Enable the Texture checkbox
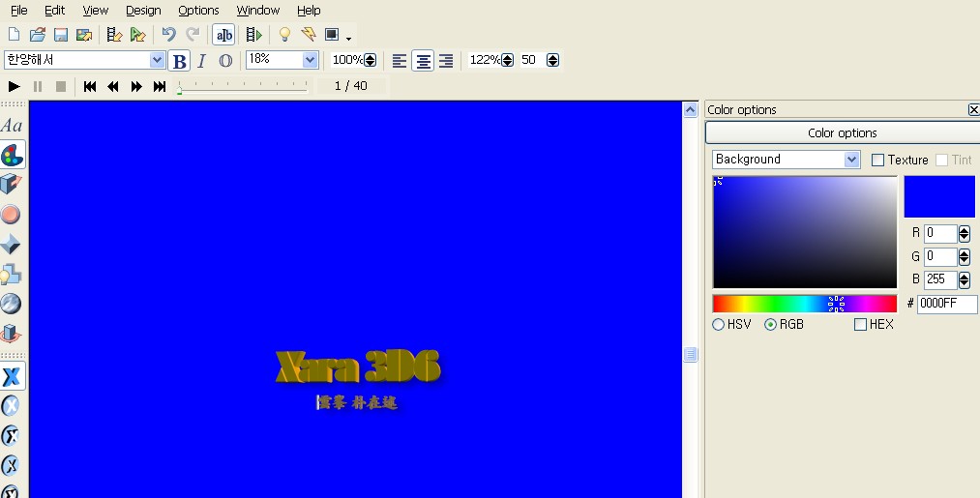This screenshot has width=980, height=498. (x=878, y=161)
